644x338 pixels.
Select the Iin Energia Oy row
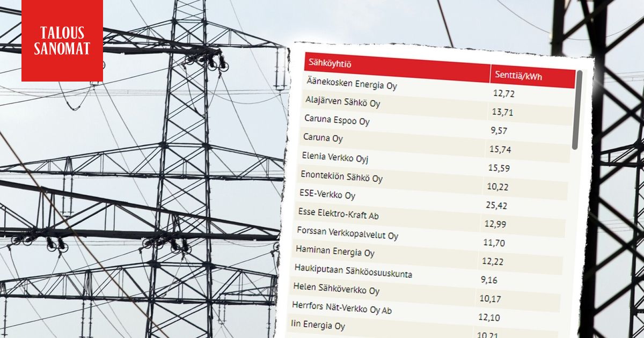point(318,326)
